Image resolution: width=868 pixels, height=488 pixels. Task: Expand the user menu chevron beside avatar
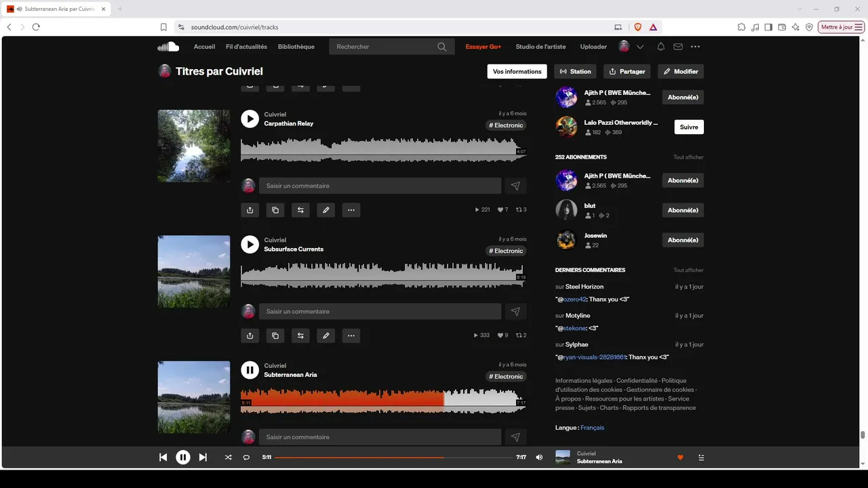pos(640,47)
